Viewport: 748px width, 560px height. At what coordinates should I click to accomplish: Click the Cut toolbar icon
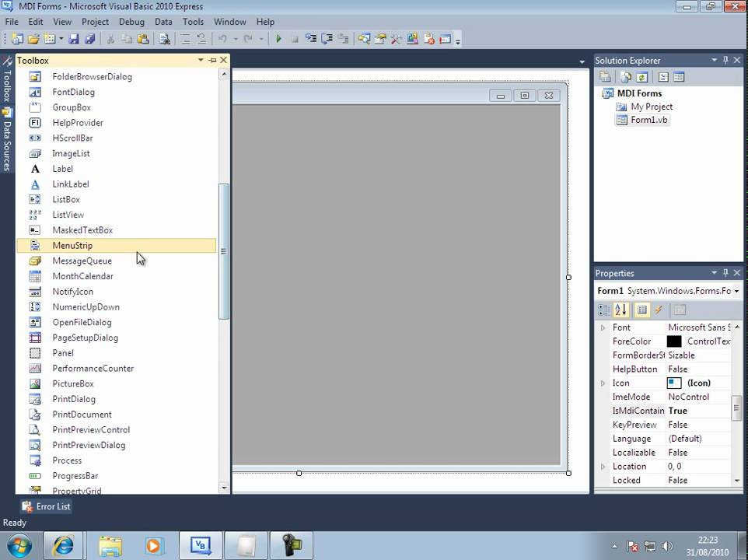[110, 39]
